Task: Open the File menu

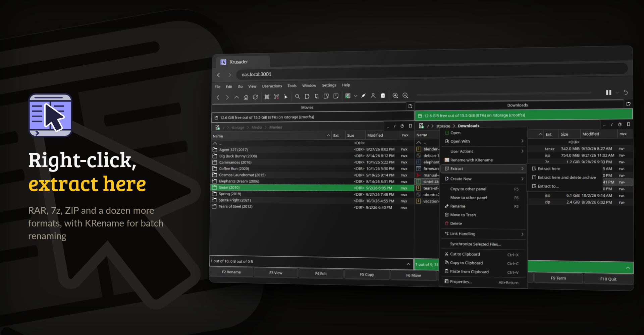Action: coord(217,87)
